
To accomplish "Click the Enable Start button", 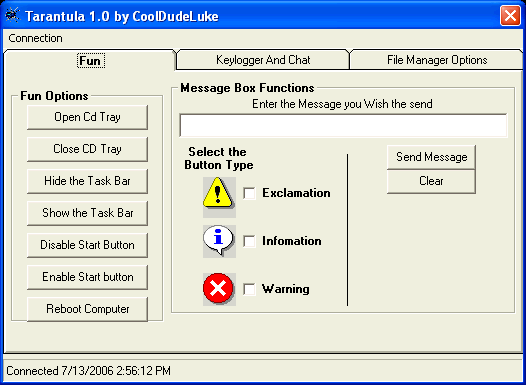I will [x=87, y=277].
